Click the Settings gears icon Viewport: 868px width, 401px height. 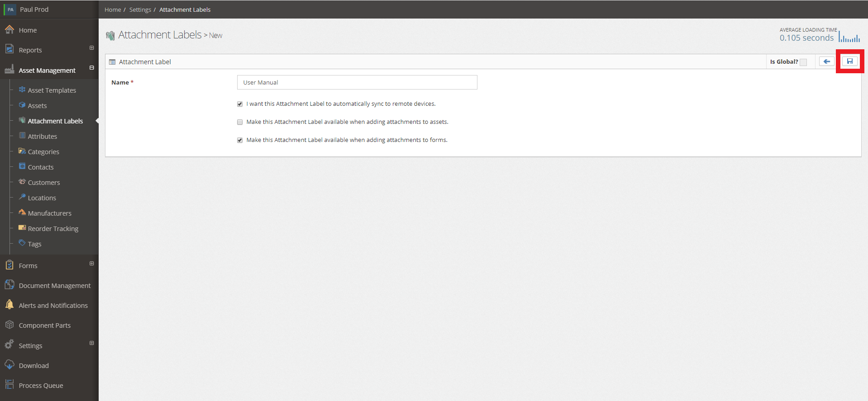click(10, 344)
